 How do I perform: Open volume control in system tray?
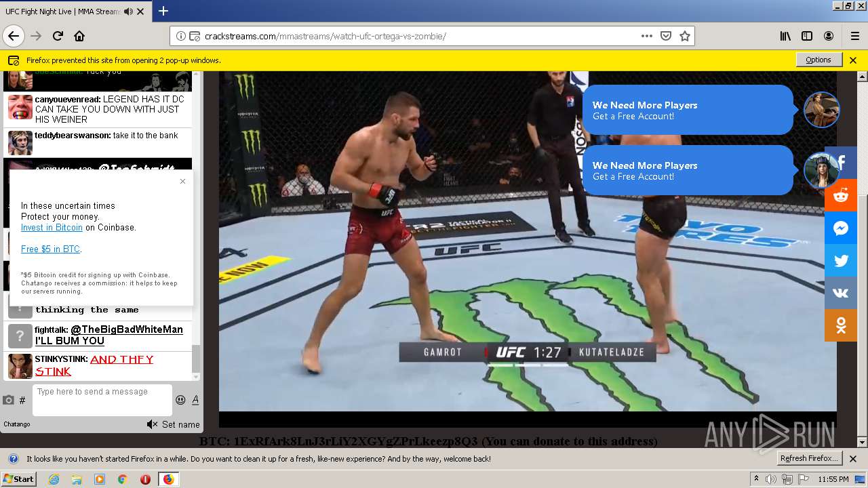(771, 479)
